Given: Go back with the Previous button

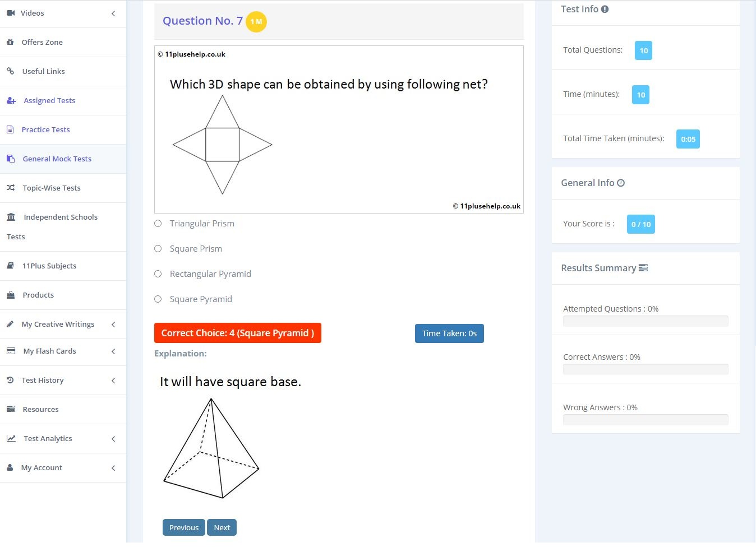Looking at the screenshot, I should (183, 527).
